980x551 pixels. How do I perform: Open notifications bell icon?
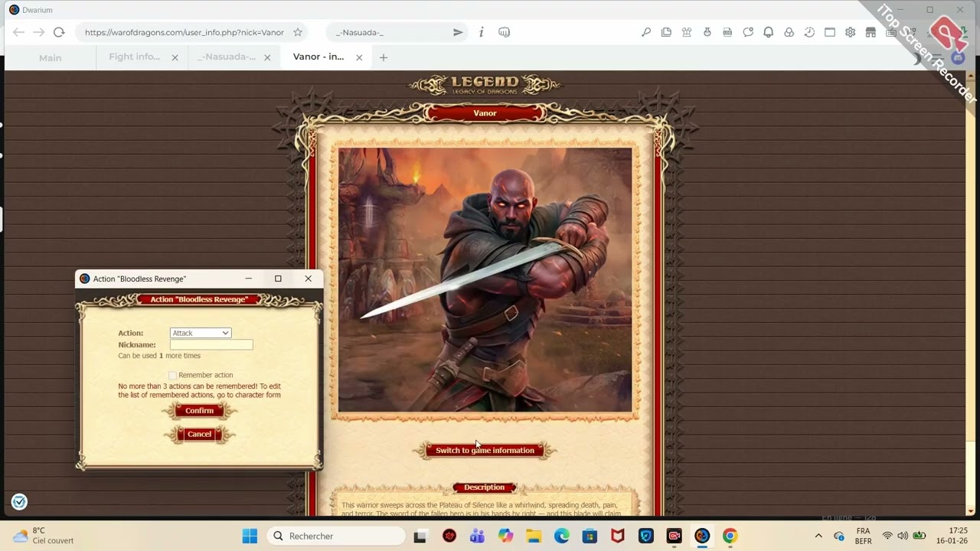click(x=768, y=32)
